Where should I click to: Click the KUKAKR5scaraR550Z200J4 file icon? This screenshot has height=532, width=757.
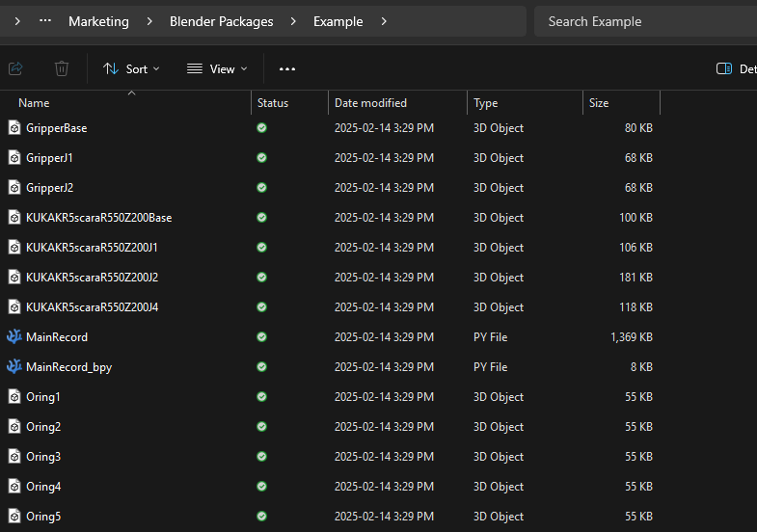[x=14, y=307]
